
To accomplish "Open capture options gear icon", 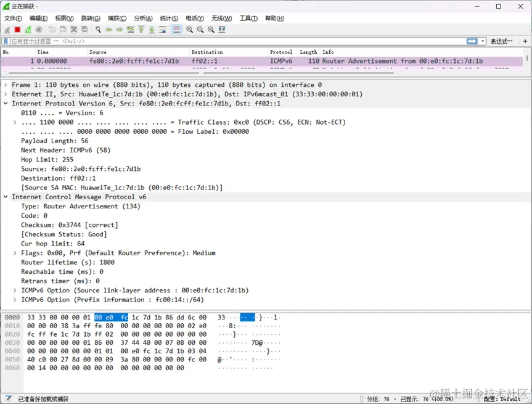I will point(39,30).
